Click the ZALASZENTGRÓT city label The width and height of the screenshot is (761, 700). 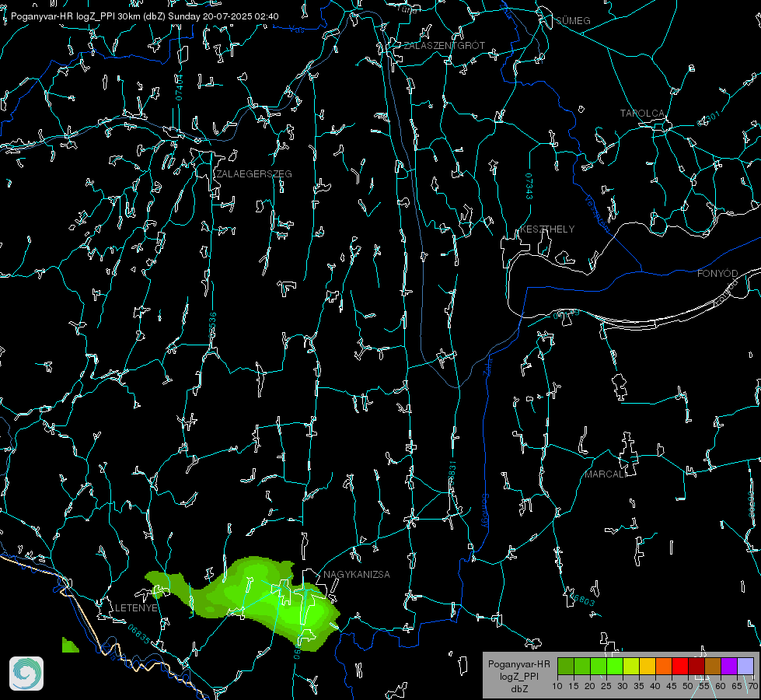click(445, 46)
